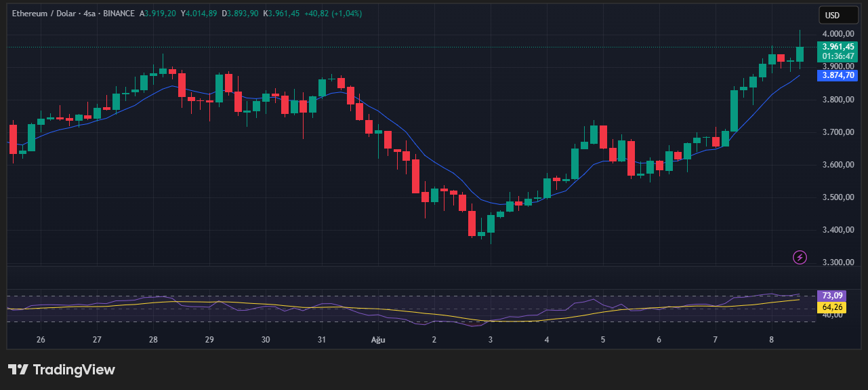868x390 pixels.
Task: Click the 4.000,00 price axis level
Action: 837,34
